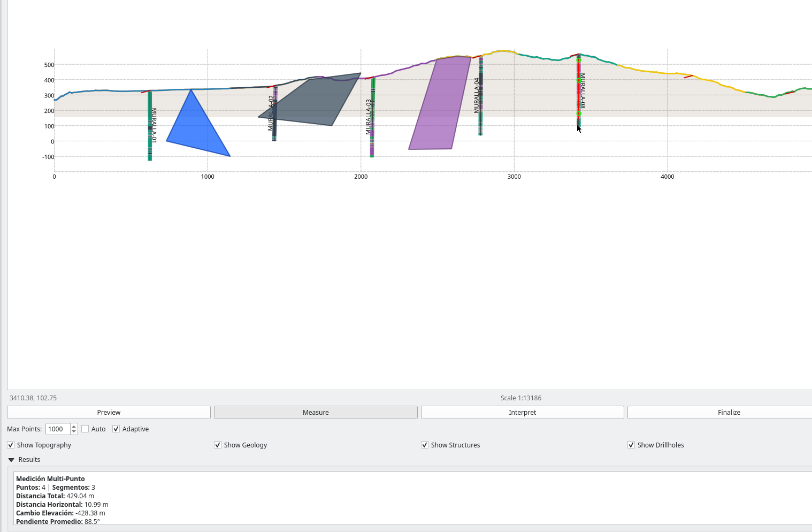The image size is (812, 532).
Task: Decrease Max Points with the down arrow
Action: pyautogui.click(x=74, y=431)
